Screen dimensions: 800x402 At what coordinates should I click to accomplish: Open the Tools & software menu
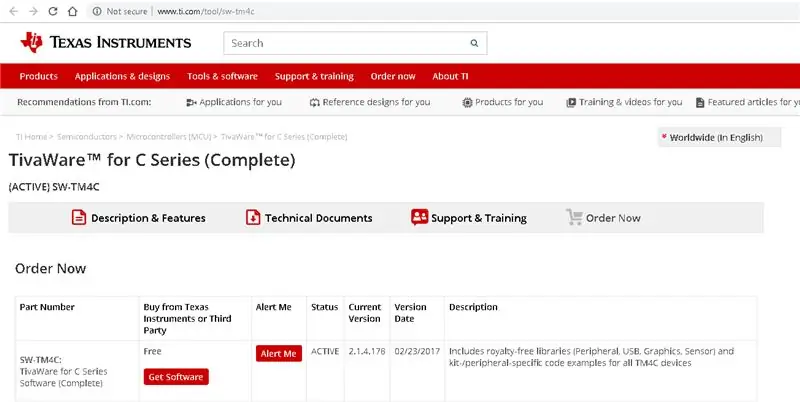[x=222, y=77]
